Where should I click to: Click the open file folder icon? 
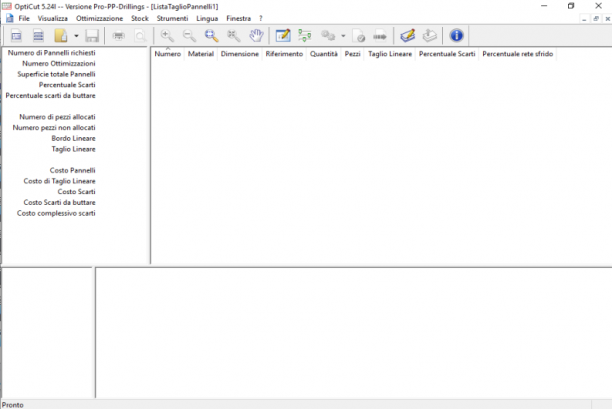[60, 36]
